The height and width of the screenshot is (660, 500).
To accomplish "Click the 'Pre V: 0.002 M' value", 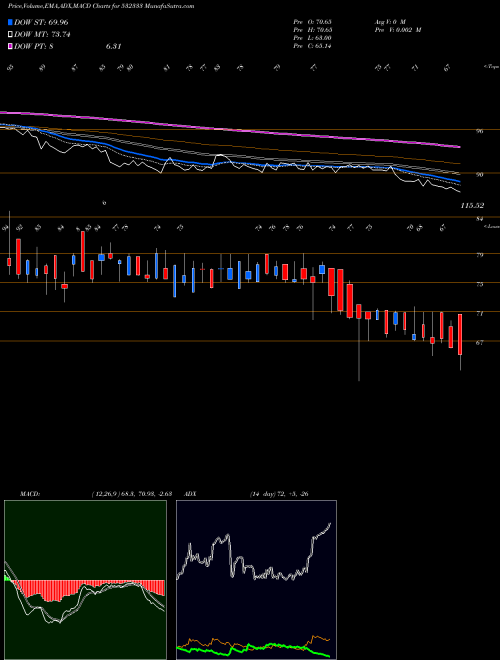I will click(x=398, y=30).
